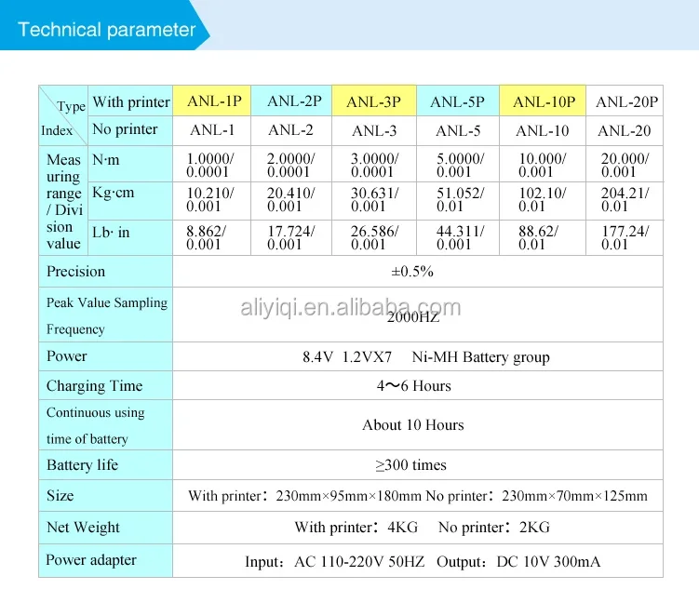Click the Precision row label
The width and height of the screenshot is (699, 616).
106,272
